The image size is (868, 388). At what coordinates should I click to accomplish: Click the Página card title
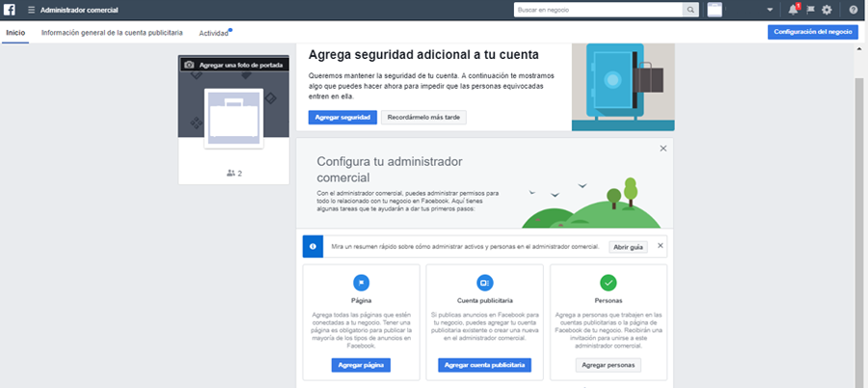click(361, 301)
